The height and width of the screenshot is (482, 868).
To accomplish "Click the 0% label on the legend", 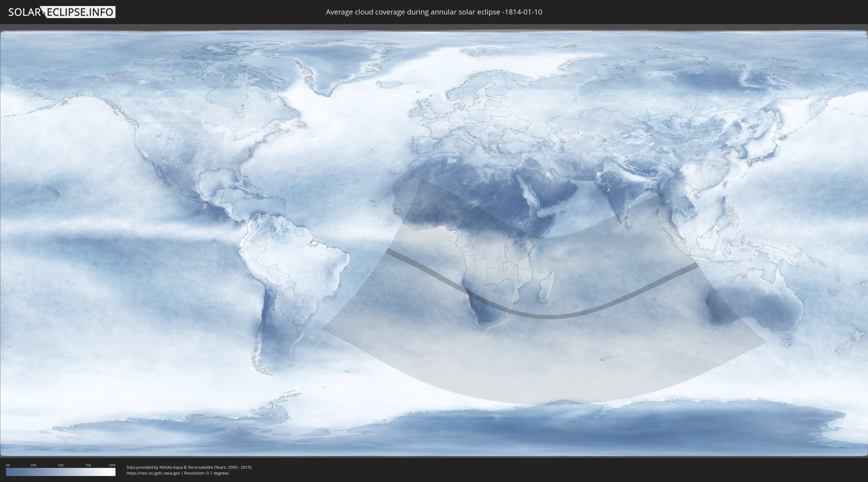I will point(8,465).
